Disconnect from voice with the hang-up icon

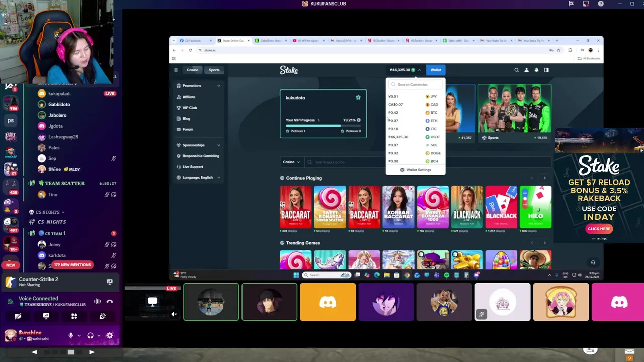110,301
